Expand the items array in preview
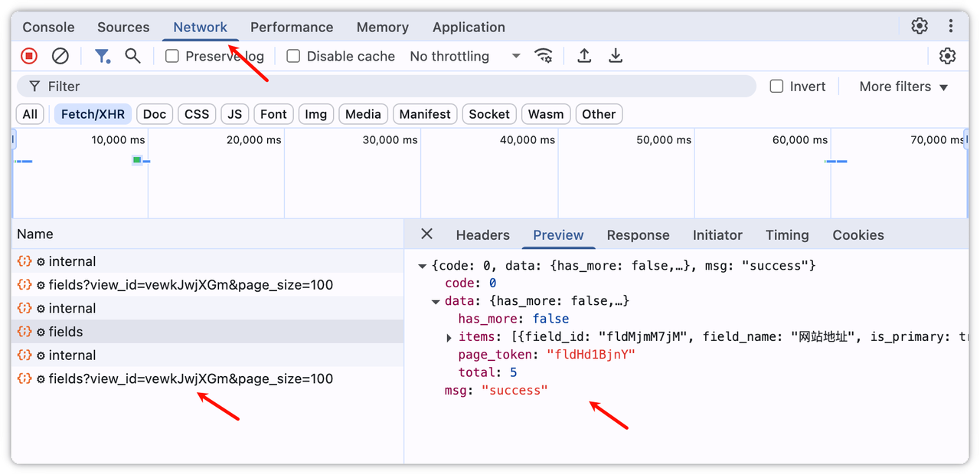The height and width of the screenshot is (475, 980). [449, 338]
